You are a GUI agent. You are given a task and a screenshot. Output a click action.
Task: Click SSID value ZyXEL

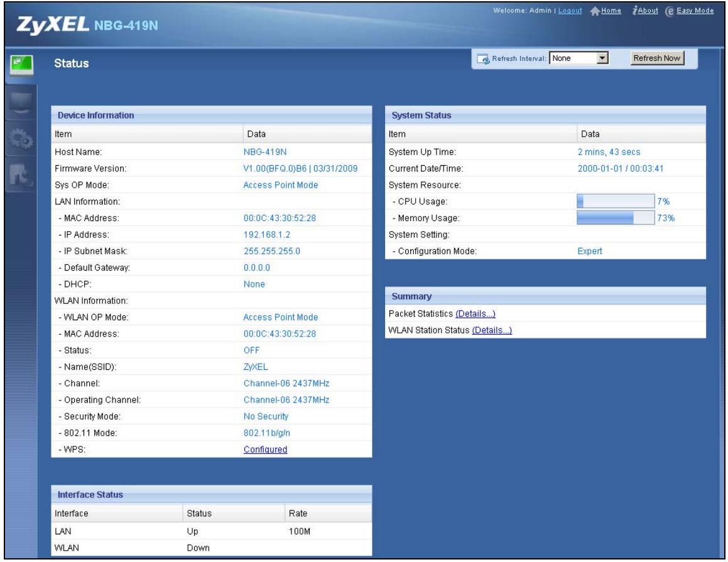click(x=256, y=367)
